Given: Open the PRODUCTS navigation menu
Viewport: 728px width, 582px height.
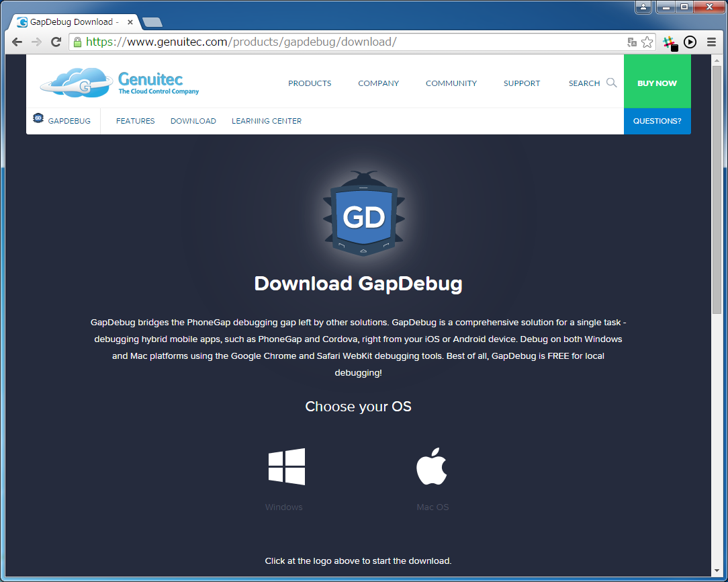Looking at the screenshot, I should [310, 83].
